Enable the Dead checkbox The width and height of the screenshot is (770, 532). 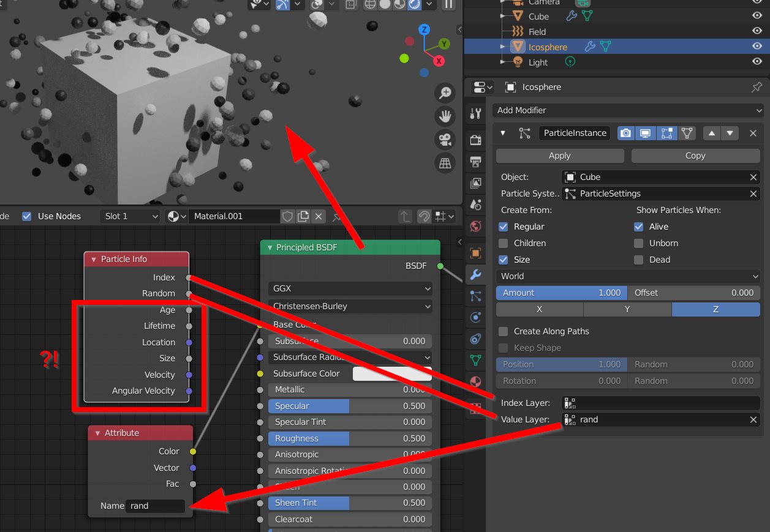click(639, 260)
